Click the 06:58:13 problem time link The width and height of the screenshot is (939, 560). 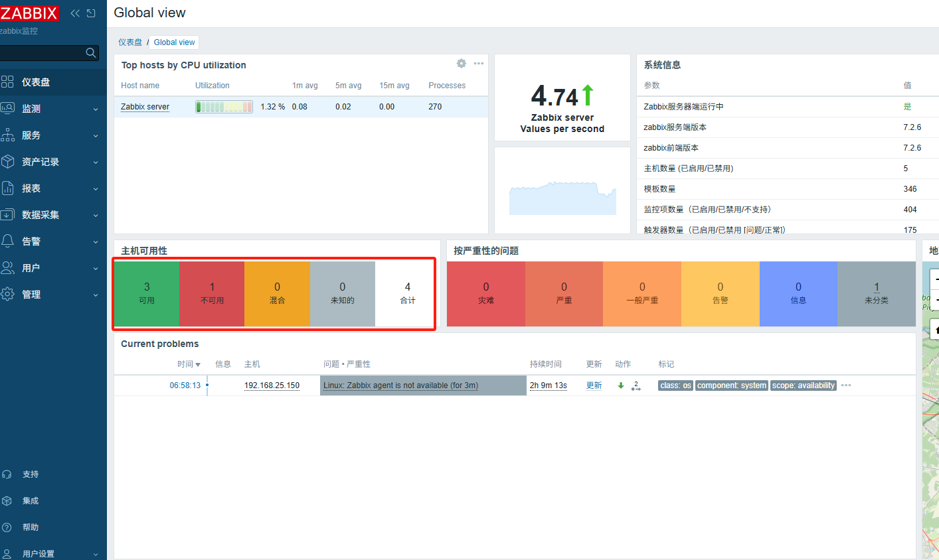[185, 385]
